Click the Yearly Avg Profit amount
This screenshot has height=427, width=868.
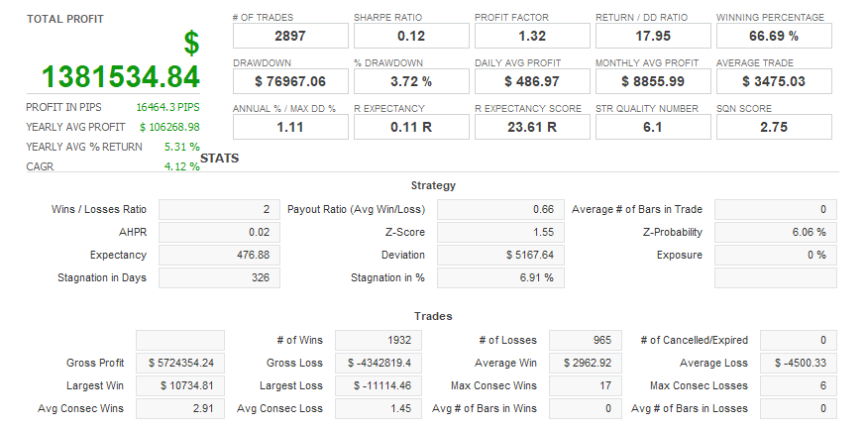[x=169, y=127]
